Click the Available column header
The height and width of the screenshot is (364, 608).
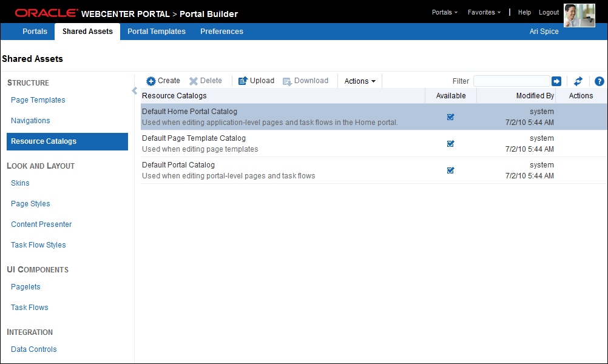pos(451,96)
